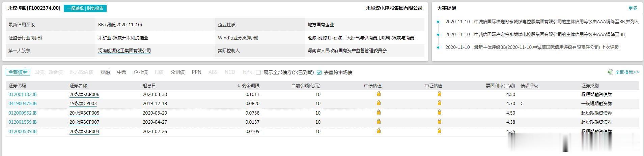Open 一图透视 | 财务报告 button
Image resolution: width=644 pixels, height=156 pixels.
click(x=85, y=8)
